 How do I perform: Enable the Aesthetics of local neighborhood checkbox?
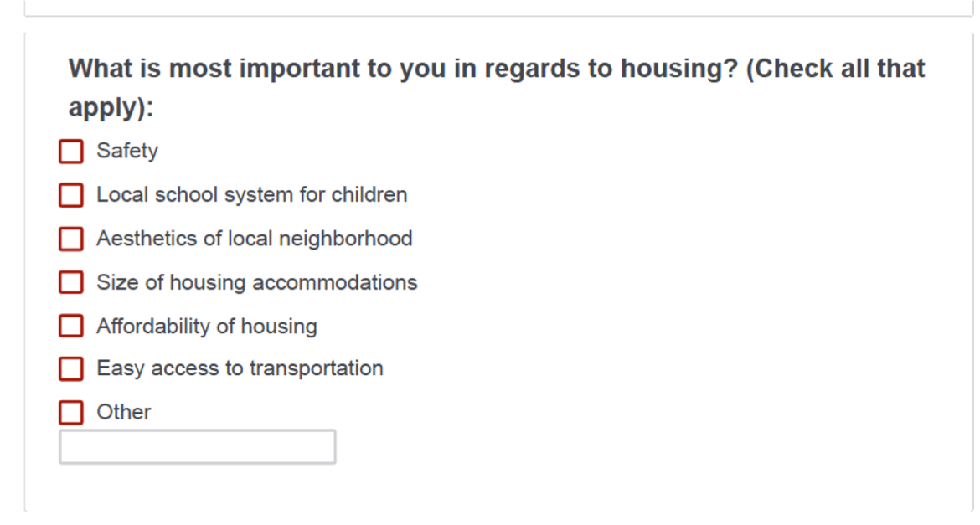click(70, 239)
